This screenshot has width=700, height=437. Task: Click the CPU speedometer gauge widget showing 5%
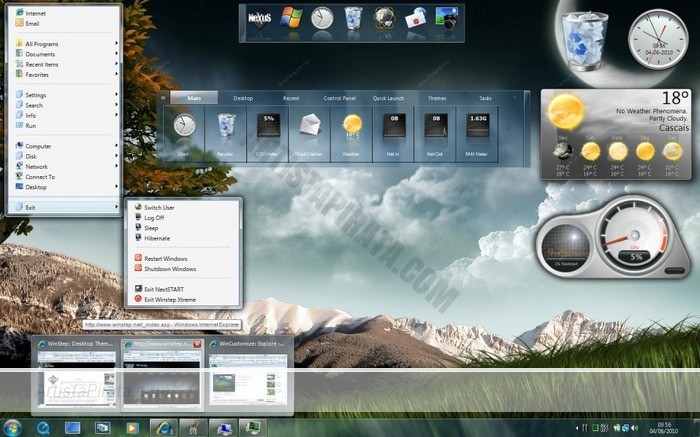[633, 237]
